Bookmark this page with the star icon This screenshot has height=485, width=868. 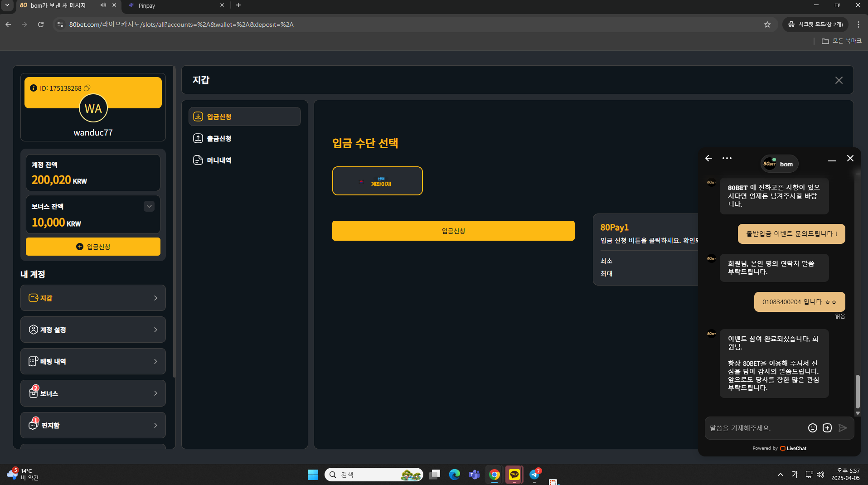[x=767, y=24]
